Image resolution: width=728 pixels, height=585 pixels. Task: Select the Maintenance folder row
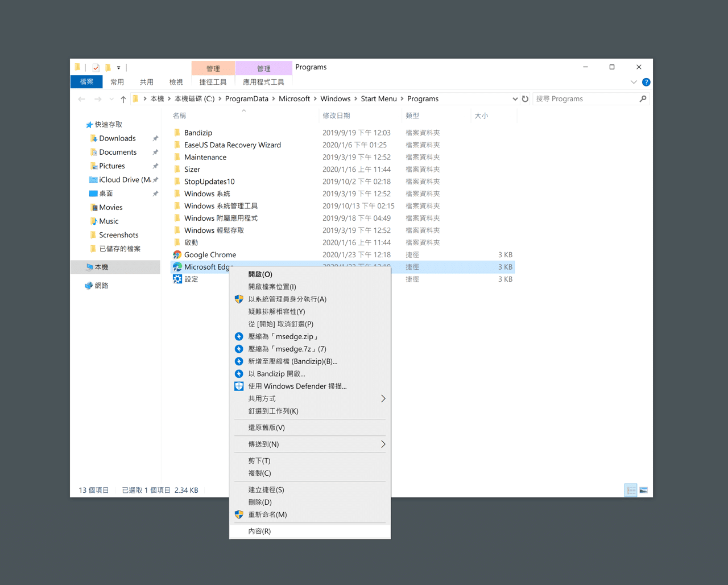(343, 157)
